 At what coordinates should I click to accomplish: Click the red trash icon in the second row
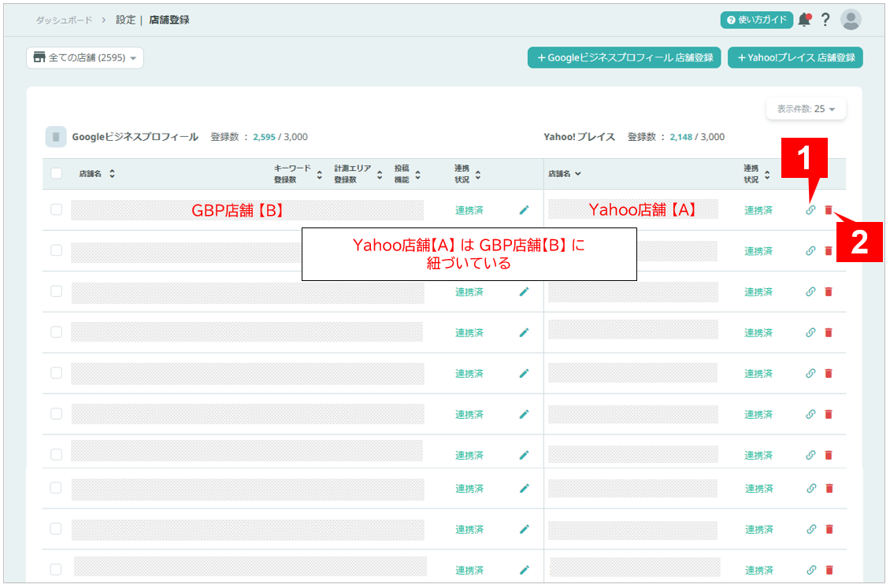(829, 251)
